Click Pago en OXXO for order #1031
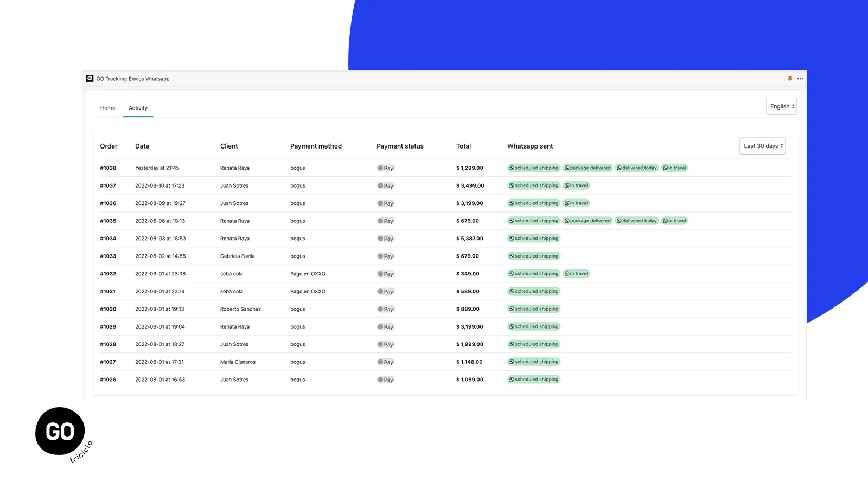The height and width of the screenshot is (488, 868). click(x=308, y=291)
